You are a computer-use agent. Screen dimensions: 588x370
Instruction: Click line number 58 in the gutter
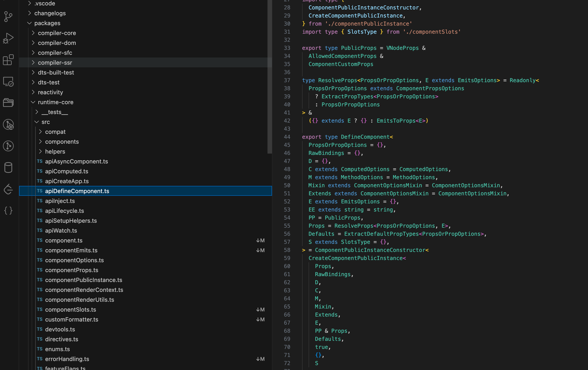click(x=287, y=250)
